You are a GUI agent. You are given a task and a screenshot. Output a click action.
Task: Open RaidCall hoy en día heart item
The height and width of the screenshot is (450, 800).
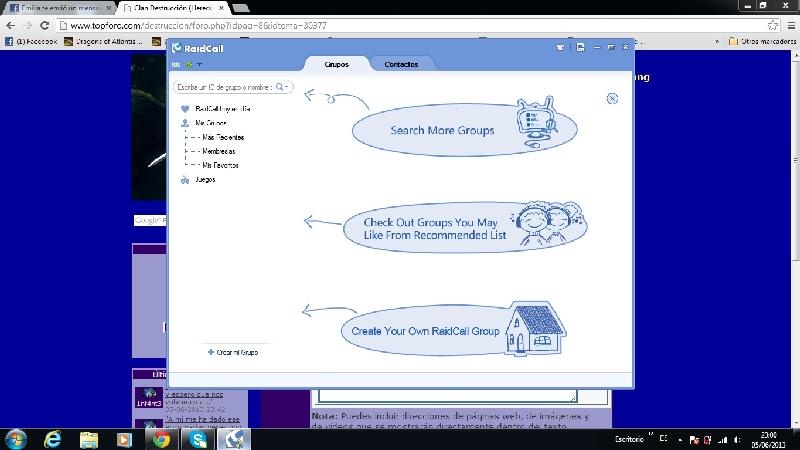[x=222, y=109]
